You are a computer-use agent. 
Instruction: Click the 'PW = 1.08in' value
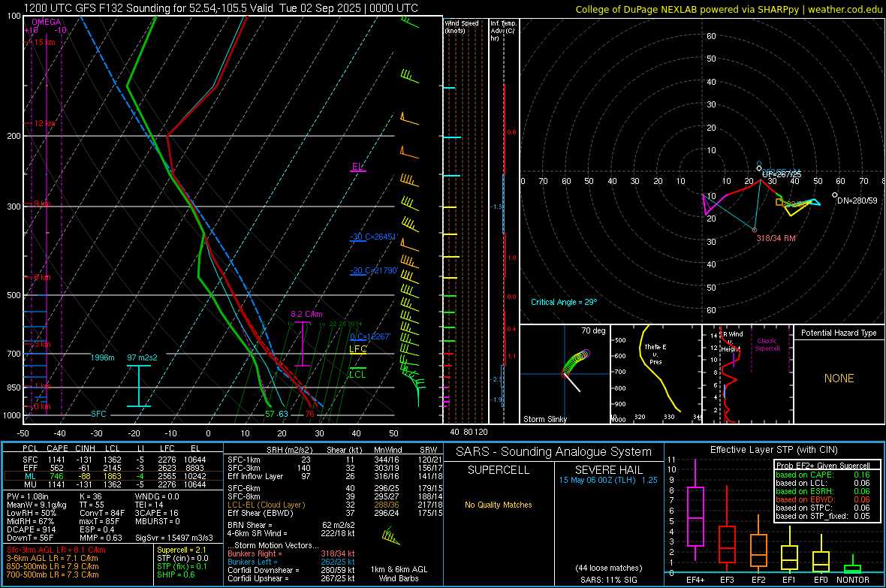pyautogui.click(x=28, y=496)
